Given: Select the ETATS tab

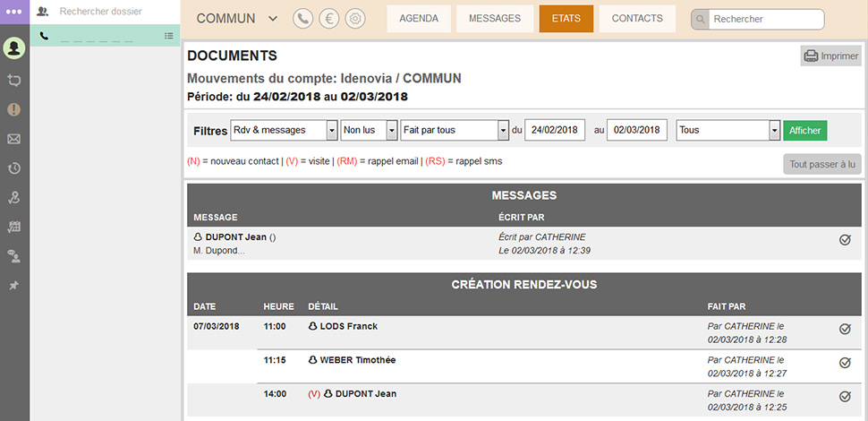Looking at the screenshot, I should [566, 19].
